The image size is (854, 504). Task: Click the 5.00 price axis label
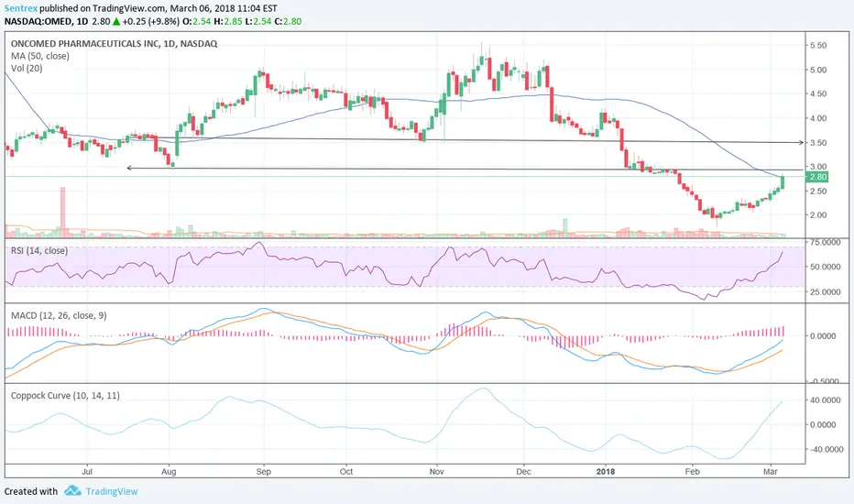(x=818, y=70)
